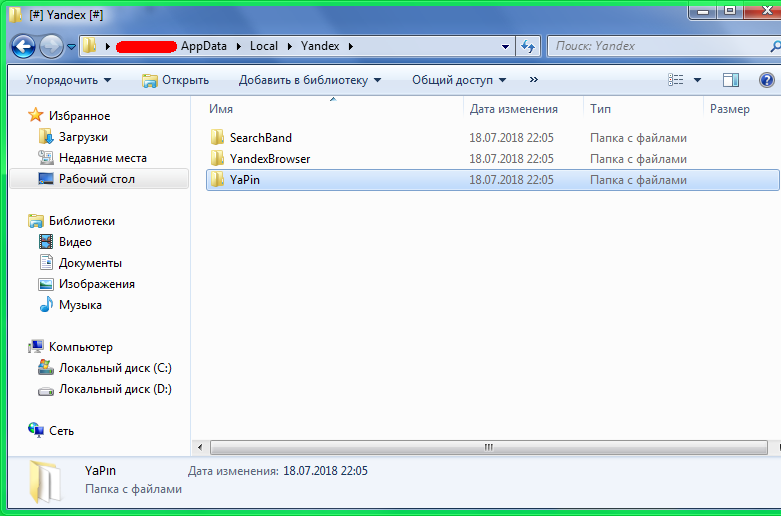This screenshot has width=781, height=516.
Task: Select the YandexBrowser folder icon
Action: pyautogui.click(x=217, y=158)
